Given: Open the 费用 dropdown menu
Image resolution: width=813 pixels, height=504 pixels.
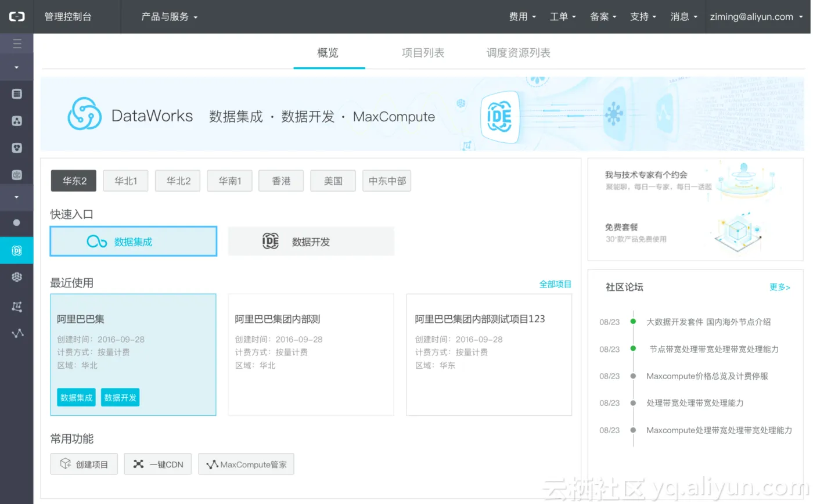Looking at the screenshot, I should [x=522, y=17].
